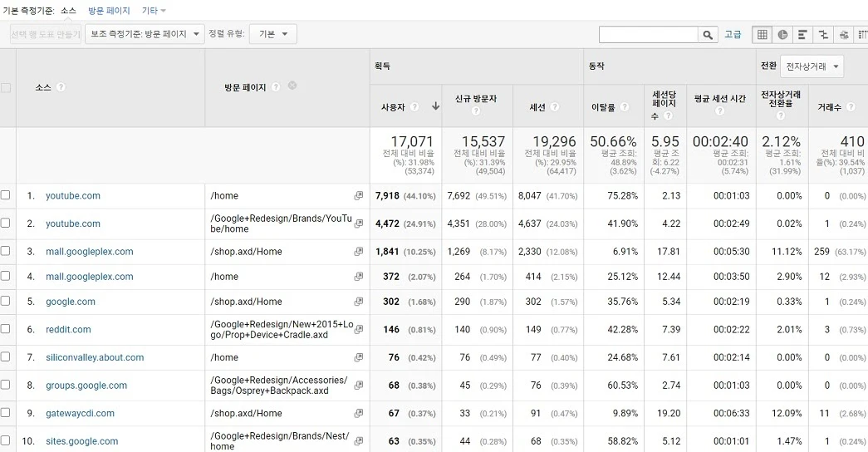The height and width of the screenshot is (452, 868).
Task: Open external link icon for row 2 YouTube brand page
Action: 359,224
